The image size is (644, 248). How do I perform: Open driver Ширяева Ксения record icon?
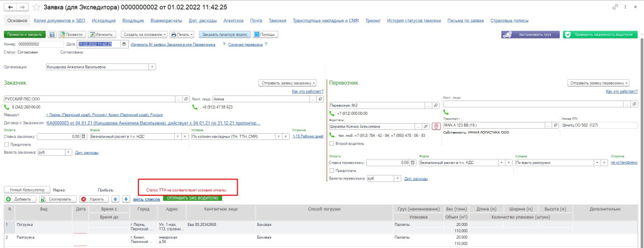(426, 126)
